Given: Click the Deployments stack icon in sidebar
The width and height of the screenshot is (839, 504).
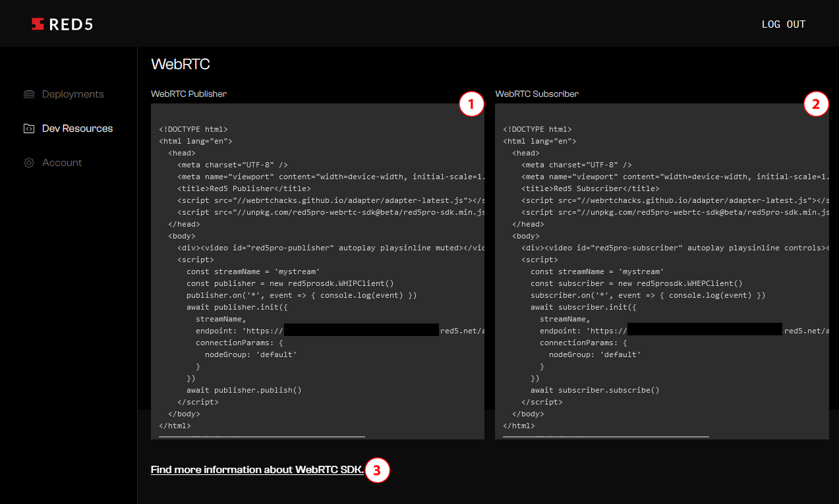Looking at the screenshot, I should click(x=29, y=94).
